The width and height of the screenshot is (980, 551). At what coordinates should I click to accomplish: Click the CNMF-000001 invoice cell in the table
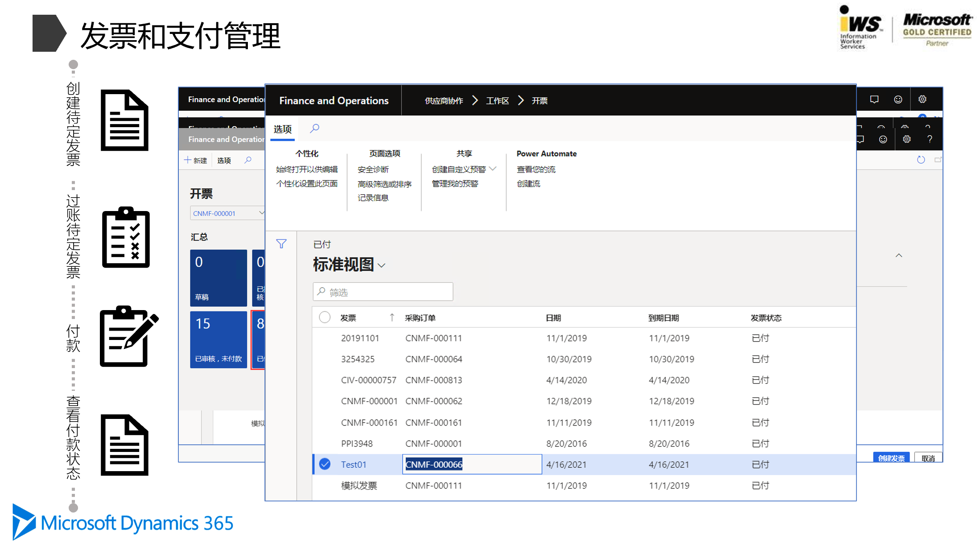coord(369,401)
